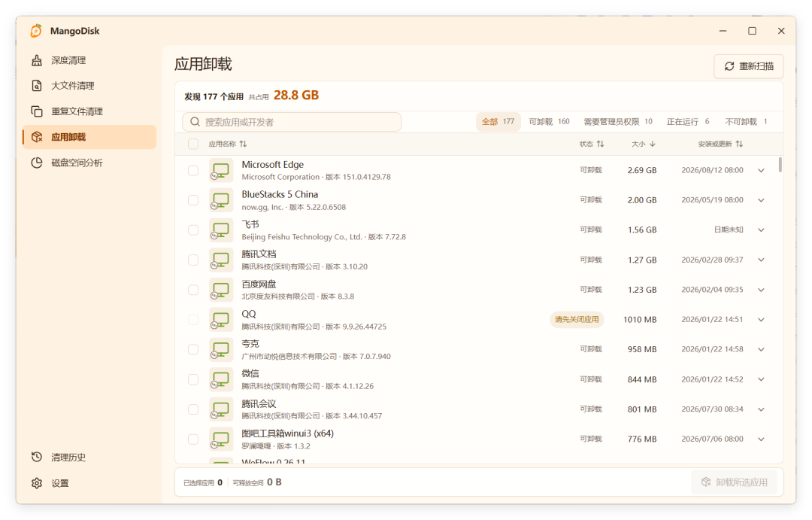Click the BlueStacks 5 China app icon

pyautogui.click(x=221, y=200)
